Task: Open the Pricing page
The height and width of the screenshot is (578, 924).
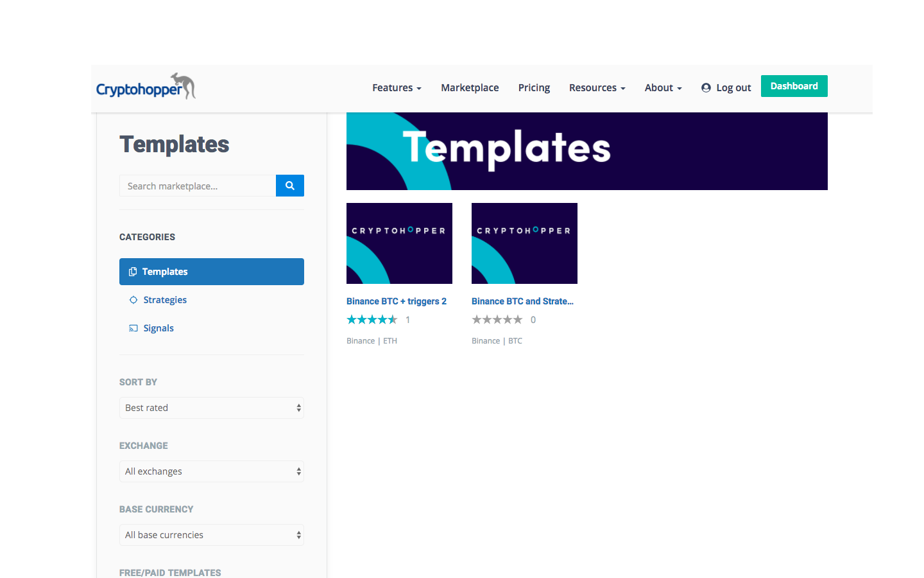Action: (x=534, y=87)
